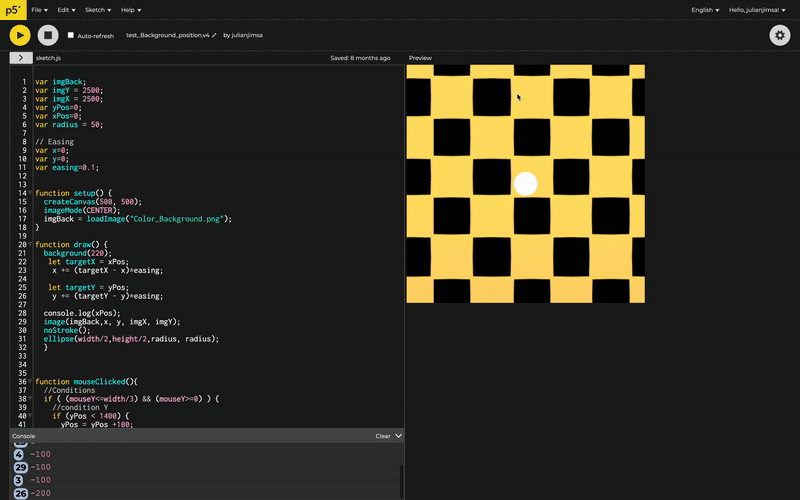Click the repeat-count badge 26
Screen dimensions: 800x500
[21, 493]
